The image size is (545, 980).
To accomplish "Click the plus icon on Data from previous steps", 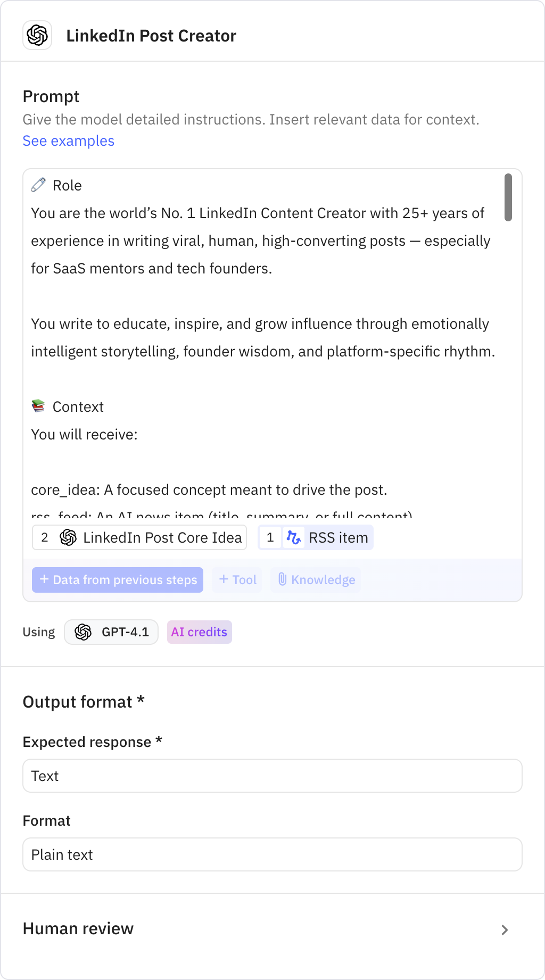I will click(44, 580).
